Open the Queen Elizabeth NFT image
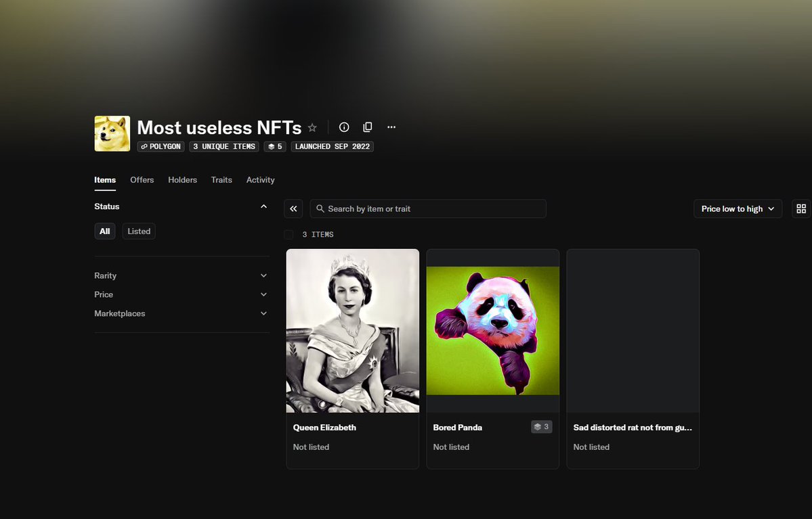The width and height of the screenshot is (812, 519). coord(353,331)
